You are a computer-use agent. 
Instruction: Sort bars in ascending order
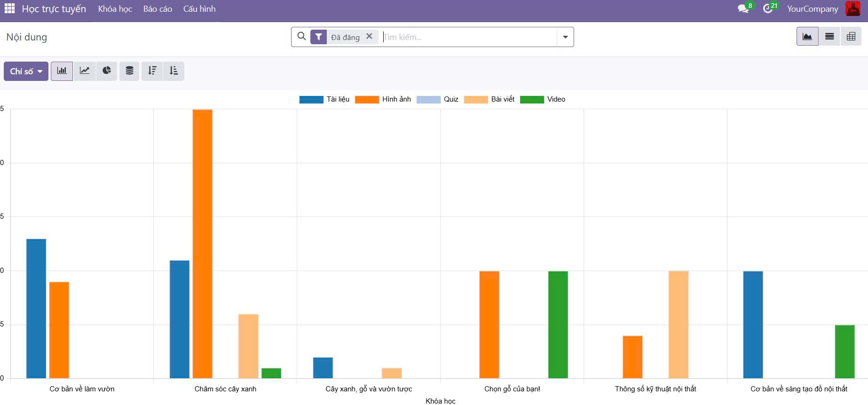174,71
